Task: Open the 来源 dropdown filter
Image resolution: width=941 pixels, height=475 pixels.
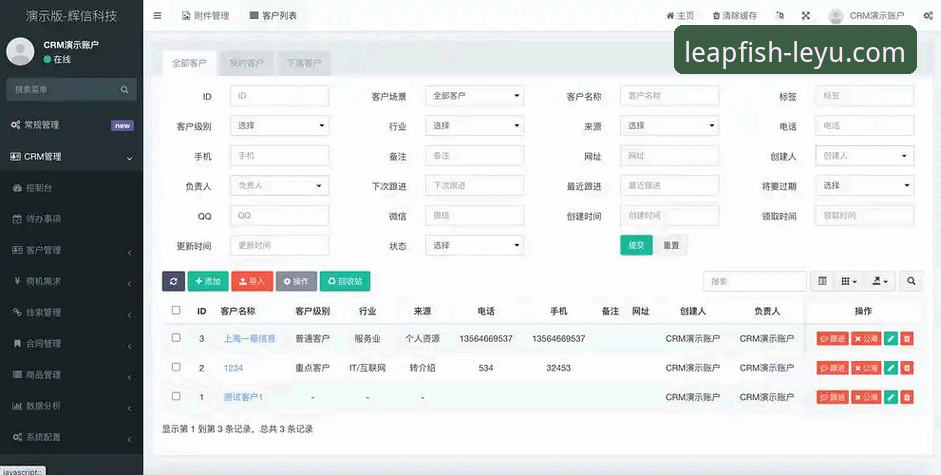Action: [x=669, y=126]
